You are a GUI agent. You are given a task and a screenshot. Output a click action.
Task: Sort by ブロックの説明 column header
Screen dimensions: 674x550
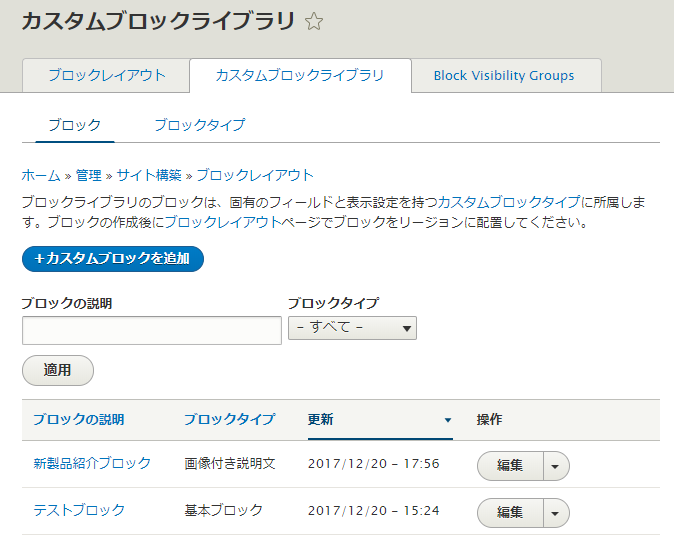click(78, 419)
